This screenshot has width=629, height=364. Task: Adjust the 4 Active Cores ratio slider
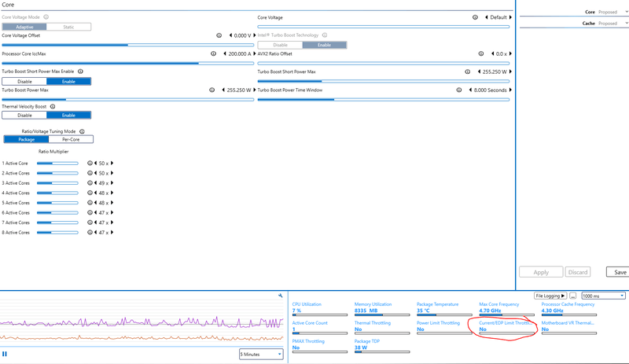pos(57,193)
